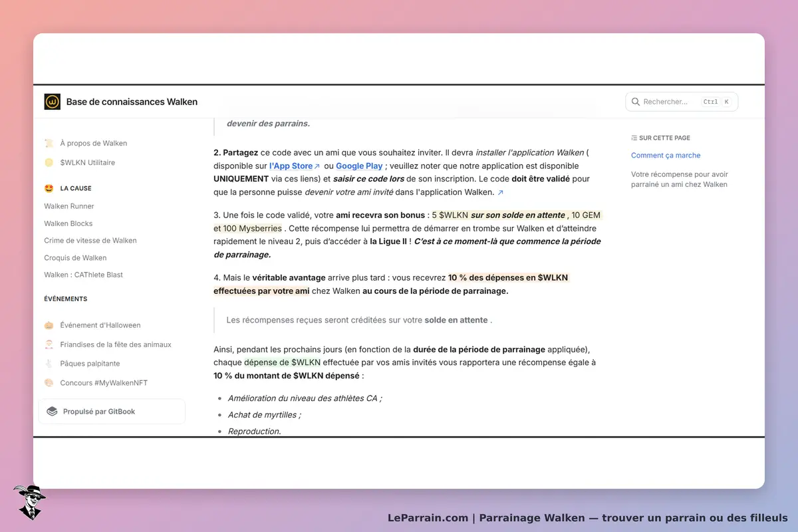This screenshot has height=532, width=798.
Task: Click the list icon beside SUR CETTE PAGE
Action: pyautogui.click(x=634, y=138)
